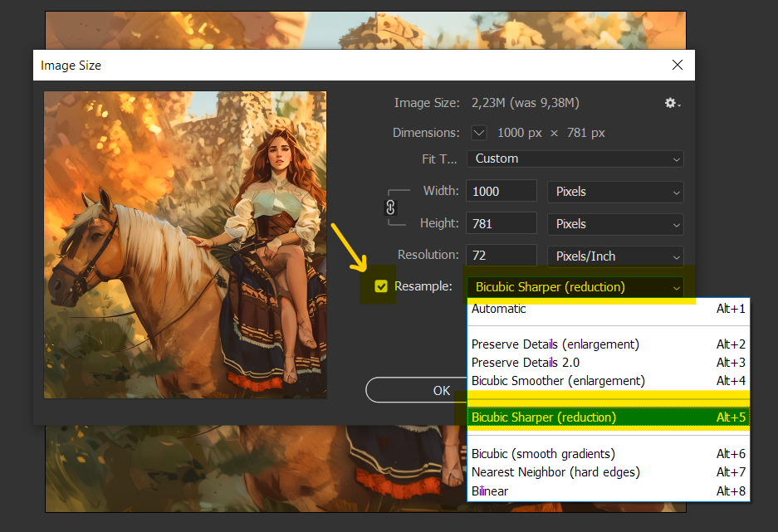Open the Fit To Custom dropdown
778x532 pixels.
[x=575, y=159]
